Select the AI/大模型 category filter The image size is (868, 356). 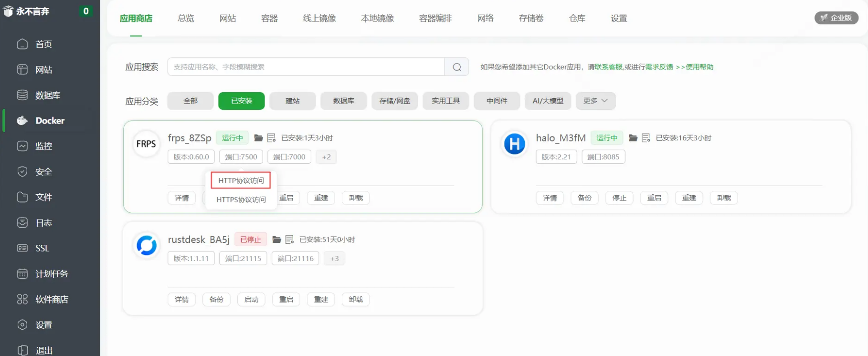click(548, 101)
